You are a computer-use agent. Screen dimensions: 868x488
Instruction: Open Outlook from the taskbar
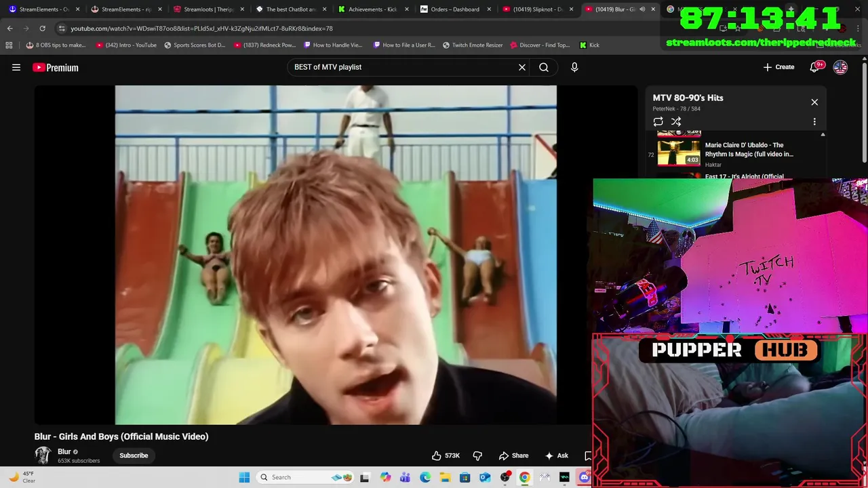tap(485, 477)
